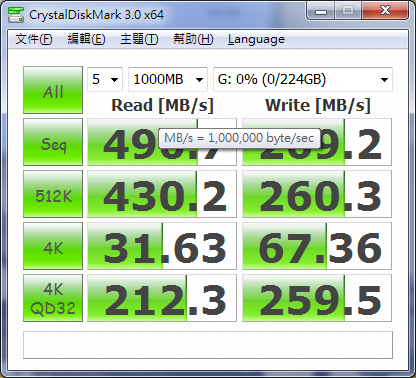Click the 4K write result 67.36

317,246
